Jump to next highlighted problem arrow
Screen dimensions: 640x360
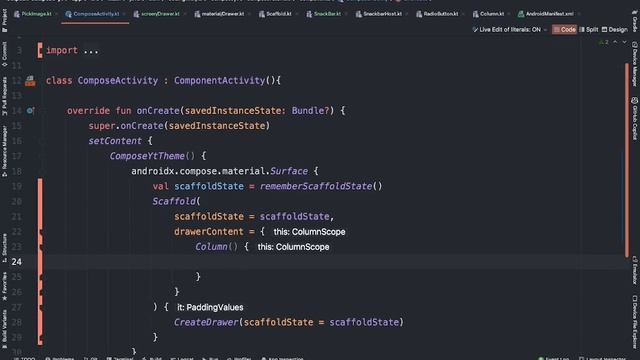tap(624, 42)
